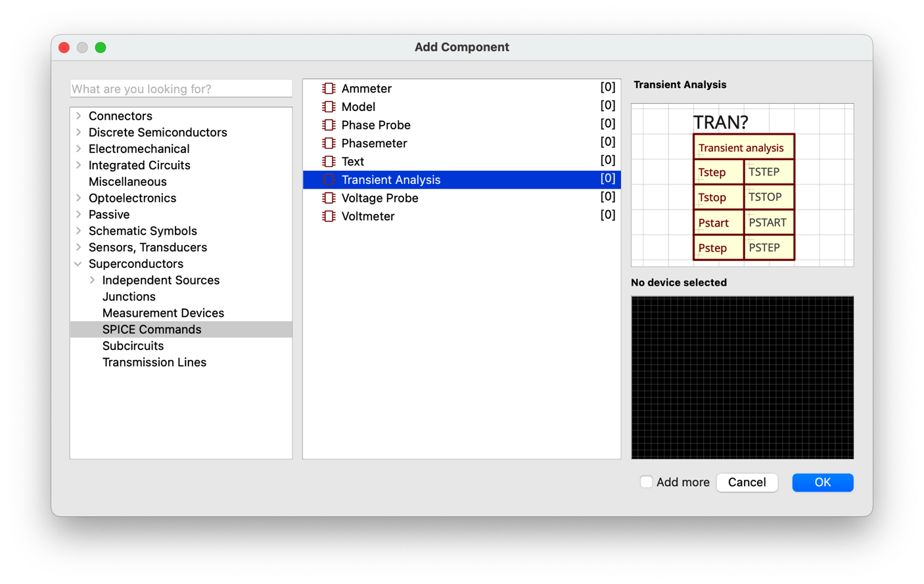Screen dimensions: 924x584
Task: Click the Ammeter component icon
Action: pos(329,89)
